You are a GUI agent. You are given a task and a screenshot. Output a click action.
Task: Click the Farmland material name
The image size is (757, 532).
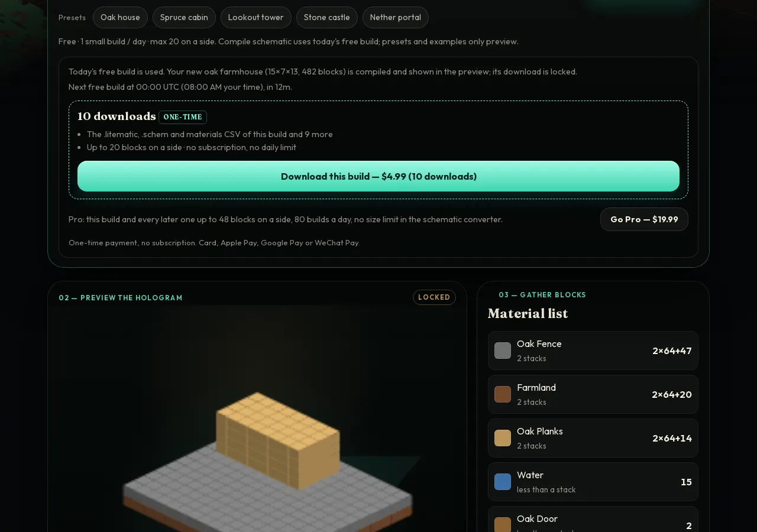pos(536,388)
